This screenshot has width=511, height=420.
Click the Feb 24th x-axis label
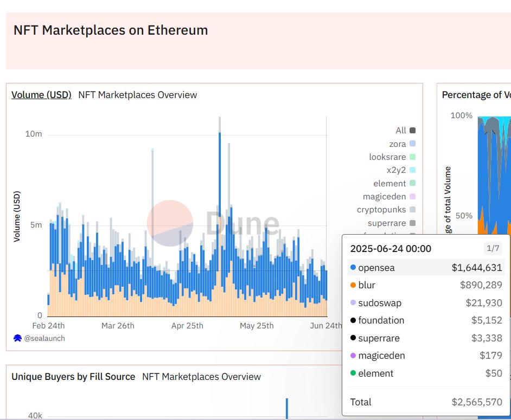pos(48,326)
